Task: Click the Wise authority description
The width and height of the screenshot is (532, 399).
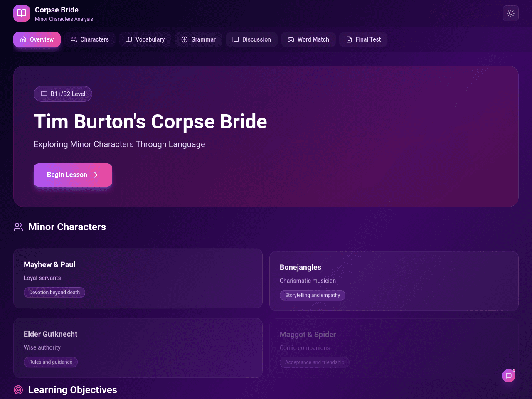Action: click(42, 347)
